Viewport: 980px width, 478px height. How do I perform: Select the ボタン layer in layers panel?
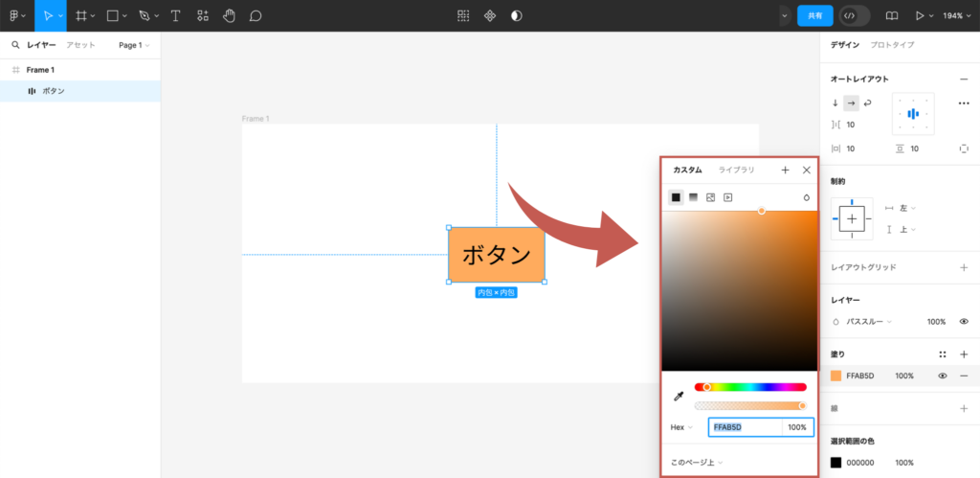coord(54,91)
